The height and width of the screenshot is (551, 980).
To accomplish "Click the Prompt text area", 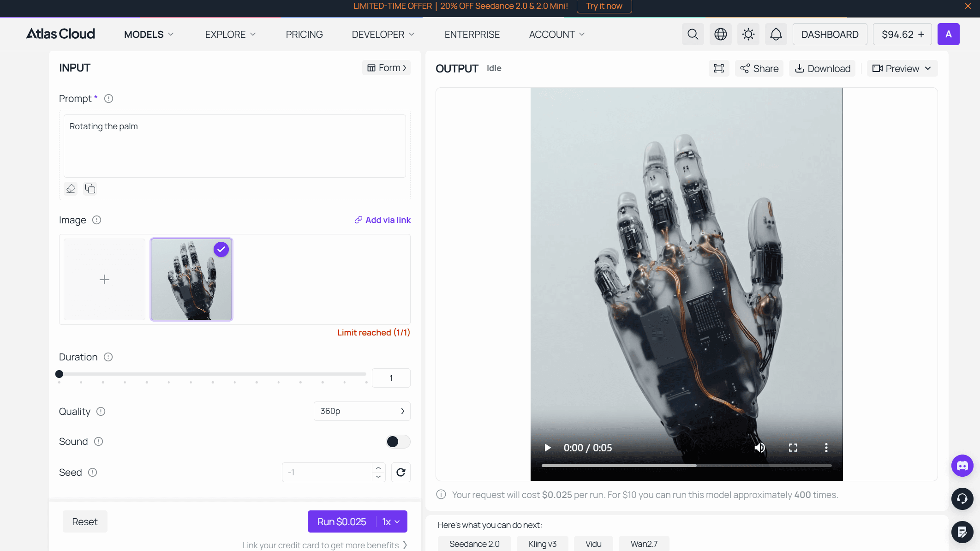I will (x=235, y=146).
